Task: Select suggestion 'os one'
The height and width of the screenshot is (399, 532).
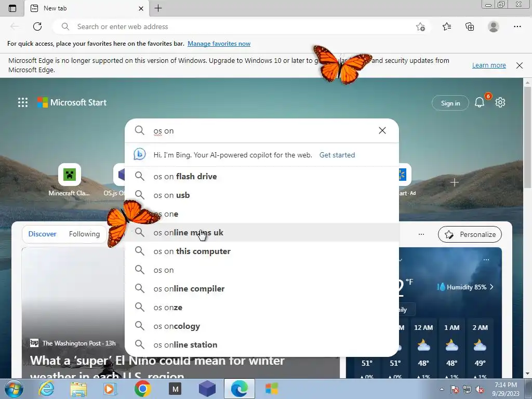Action: [262, 214]
